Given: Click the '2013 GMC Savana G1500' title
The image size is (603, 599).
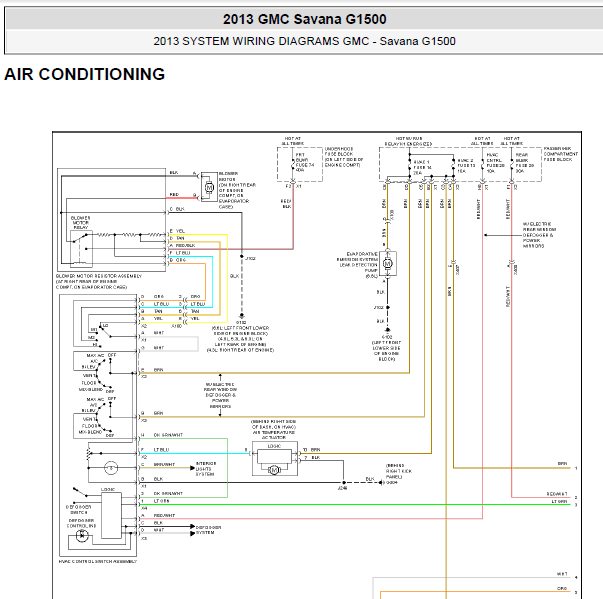Looking at the screenshot, I should click(x=304, y=19).
